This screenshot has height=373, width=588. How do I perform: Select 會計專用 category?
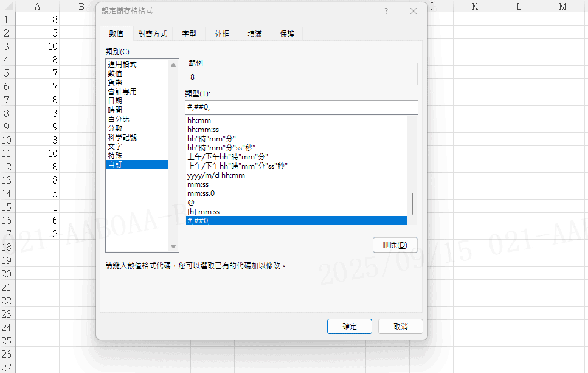(x=122, y=92)
